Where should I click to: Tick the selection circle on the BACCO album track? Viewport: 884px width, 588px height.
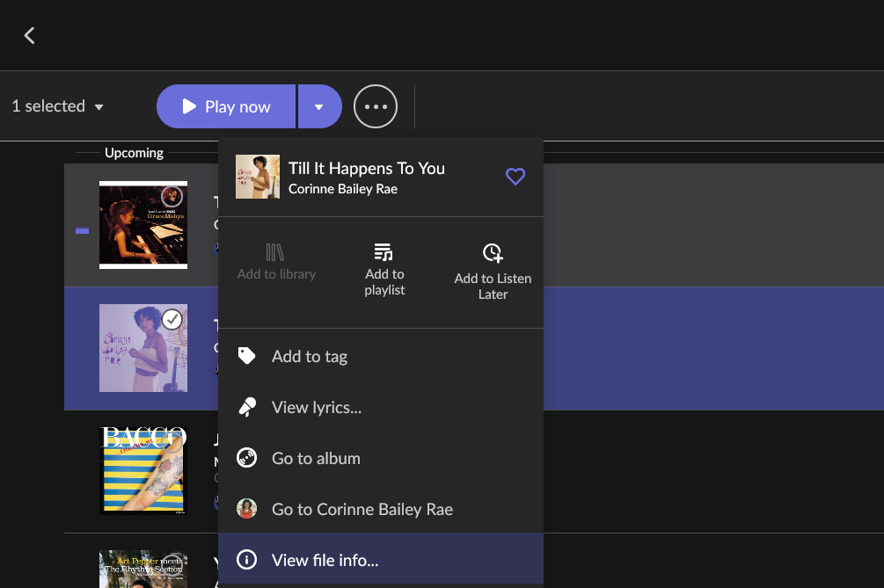click(x=172, y=442)
